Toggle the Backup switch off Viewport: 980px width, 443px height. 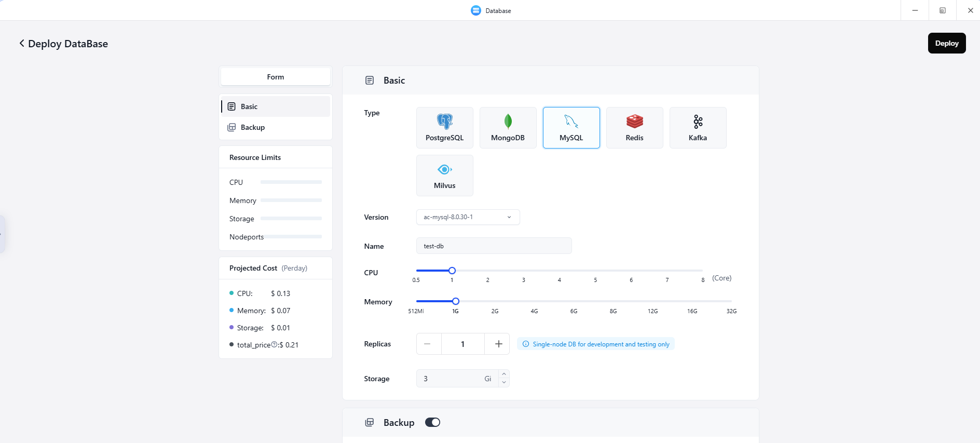pyautogui.click(x=432, y=422)
